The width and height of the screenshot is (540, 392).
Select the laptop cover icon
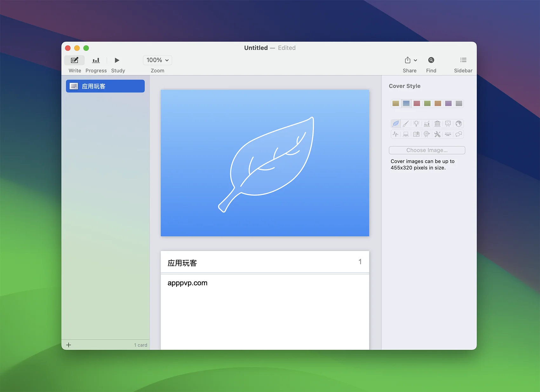[406, 134]
